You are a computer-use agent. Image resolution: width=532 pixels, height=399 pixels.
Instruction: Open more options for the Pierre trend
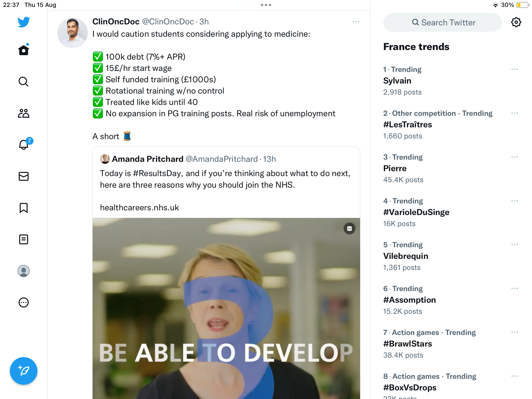(515, 157)
